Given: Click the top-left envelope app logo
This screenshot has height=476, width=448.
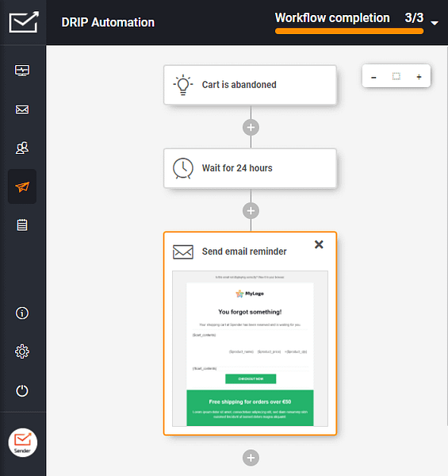Looking at the screenshot, I should [x=24, y=22].
